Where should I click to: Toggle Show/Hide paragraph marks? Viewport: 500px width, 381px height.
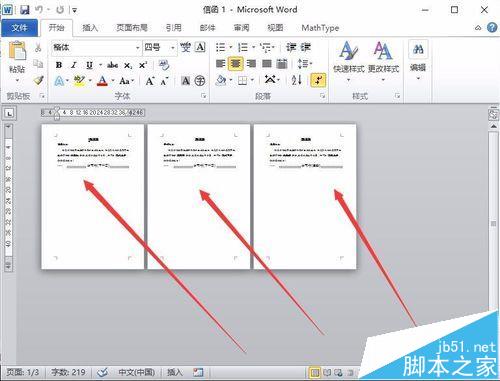[318, 80]
